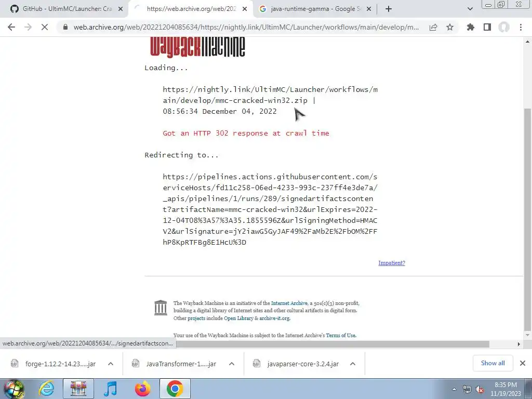Open a new tab with plus button
The image size is (532, 399).
point(389,9)
